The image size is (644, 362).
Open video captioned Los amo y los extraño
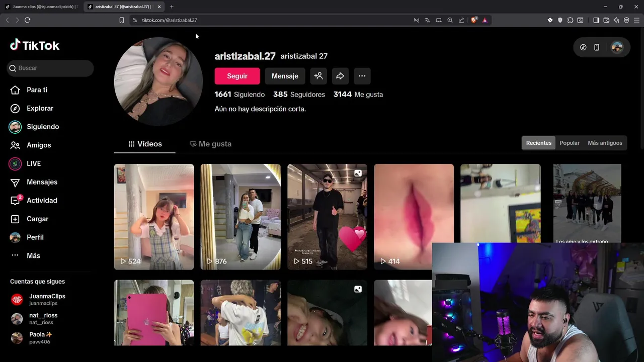pos(587,204)
